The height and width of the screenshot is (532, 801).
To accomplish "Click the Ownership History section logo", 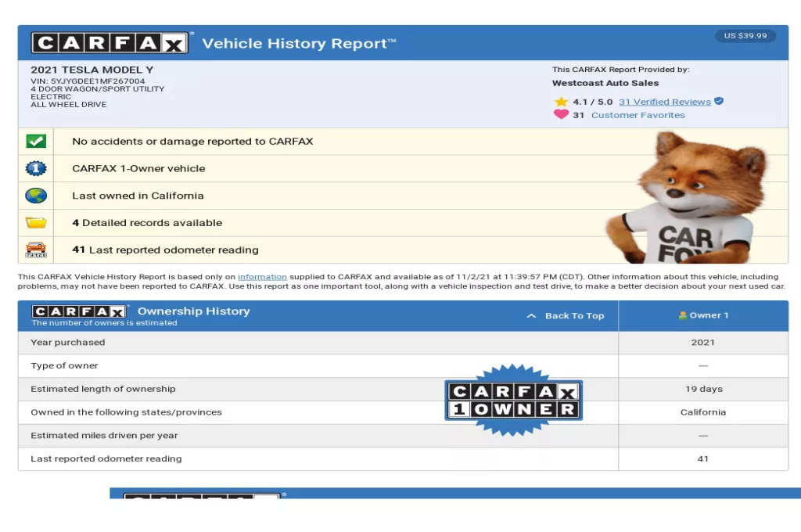I will [79, 311].
